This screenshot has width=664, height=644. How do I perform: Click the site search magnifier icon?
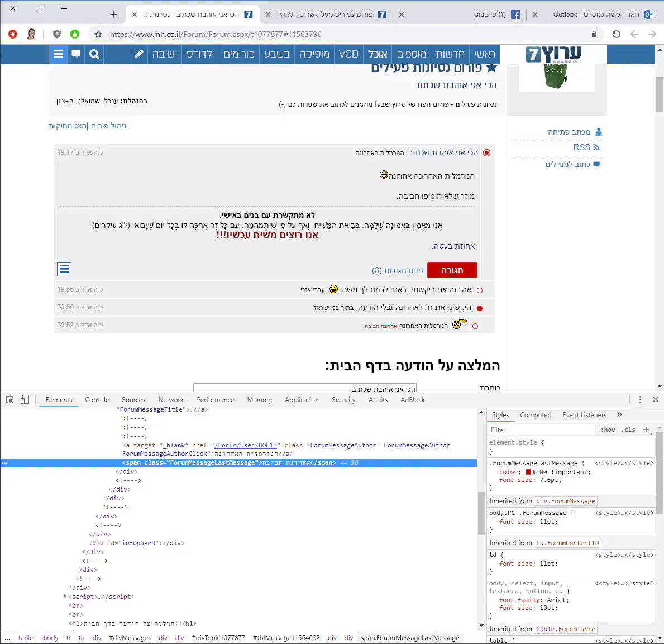coord(94,54)
